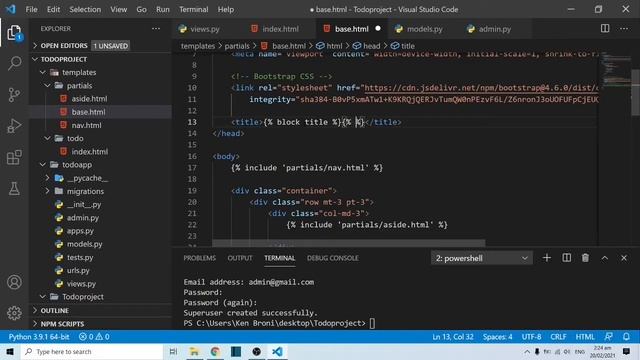
Task: Open Task View on the taskbar
Action: pos(173,351)
